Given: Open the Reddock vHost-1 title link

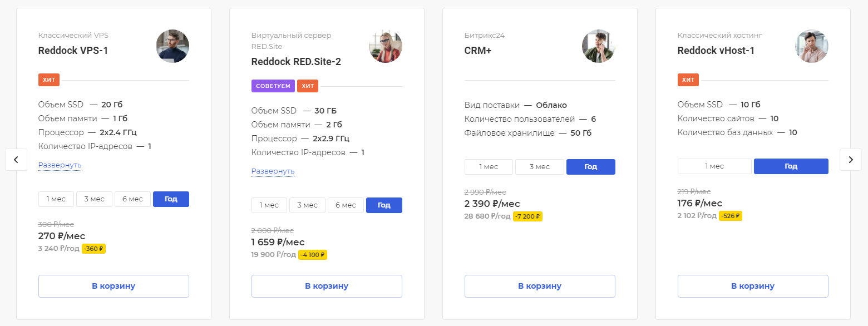Looking at the screenshot, I should click(716, 51).
